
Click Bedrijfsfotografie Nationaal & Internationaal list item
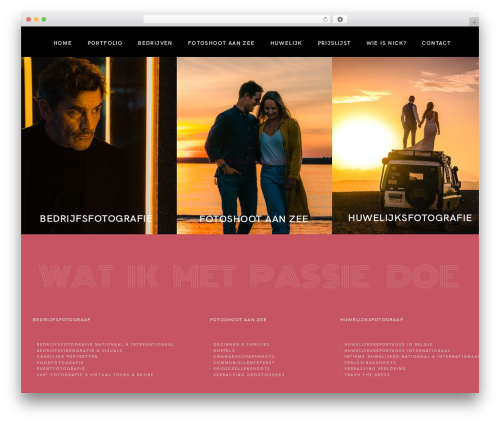pyautogui.click(x=104, y=344)
